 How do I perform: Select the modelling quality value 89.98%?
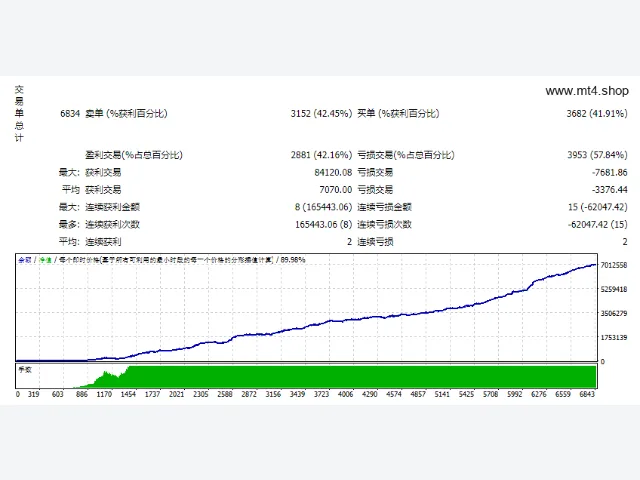[293, 260]
